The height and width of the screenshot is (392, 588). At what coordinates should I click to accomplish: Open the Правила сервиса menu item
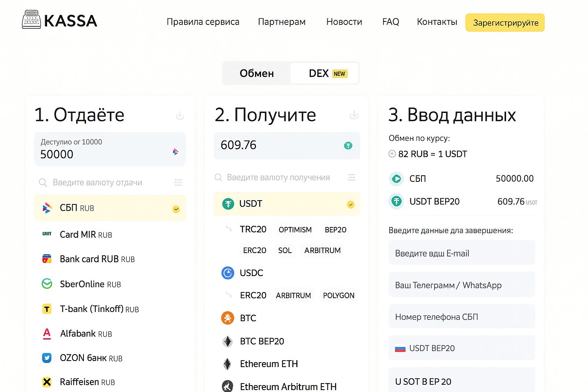coord(203,22)
